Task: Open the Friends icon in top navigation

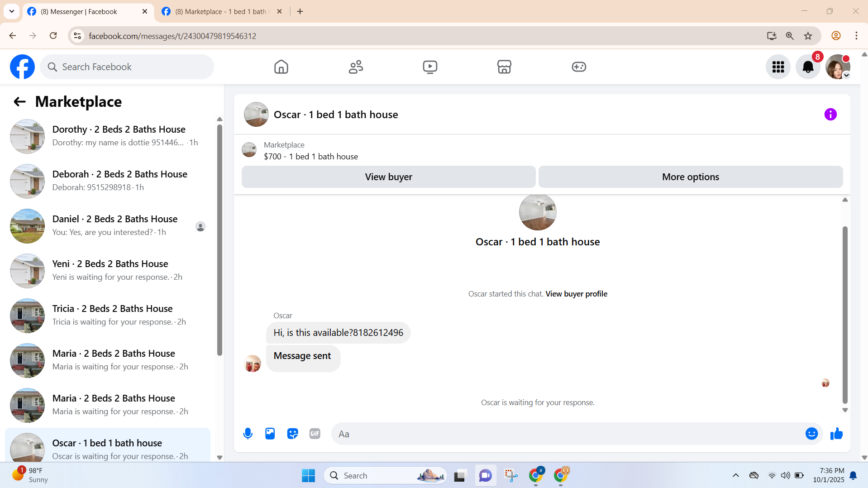Action: [356, 67]
